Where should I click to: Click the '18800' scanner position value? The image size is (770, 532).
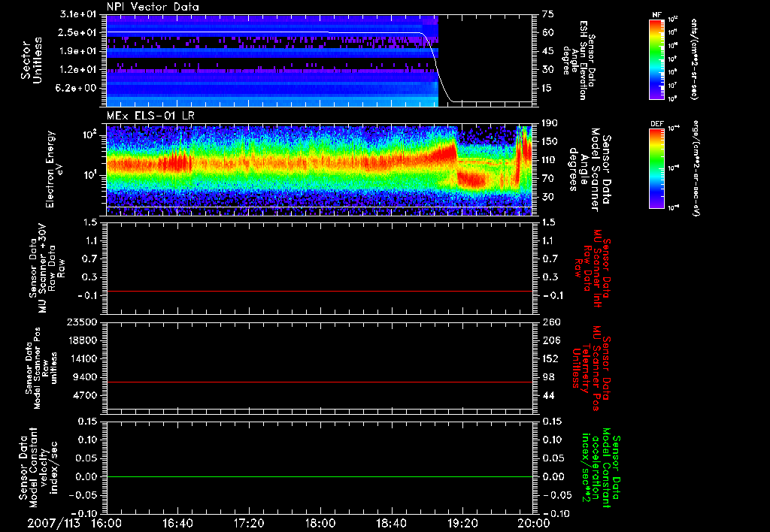coord(83,340)
